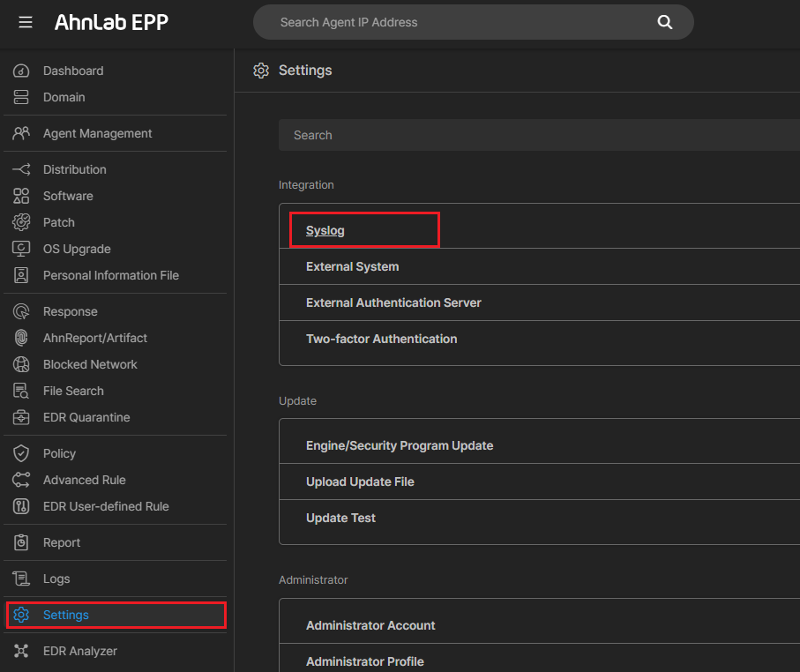
Task: Click the search magnifier icon
Action: pyautogui.click(x=664, y=22)
